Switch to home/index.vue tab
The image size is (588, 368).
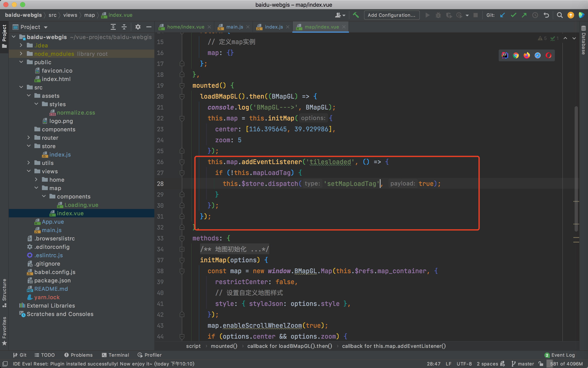(185, 27)
